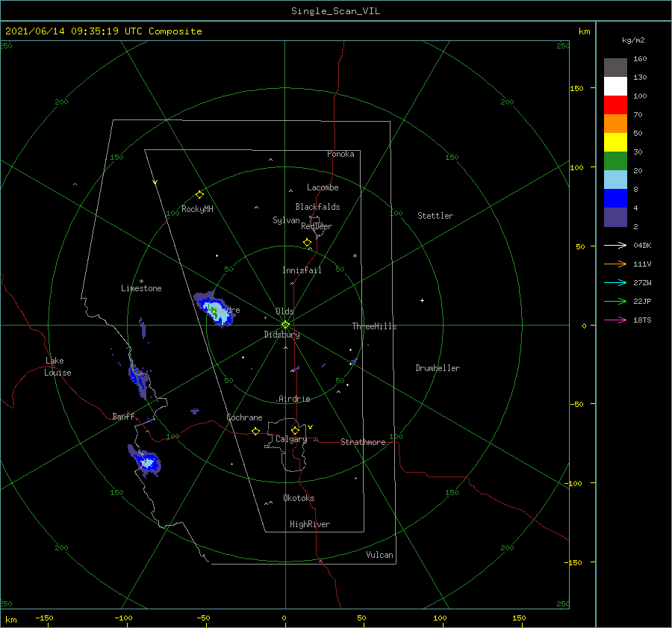
Task: Select the yellow 30-50 color swatch
Action: 615,143
